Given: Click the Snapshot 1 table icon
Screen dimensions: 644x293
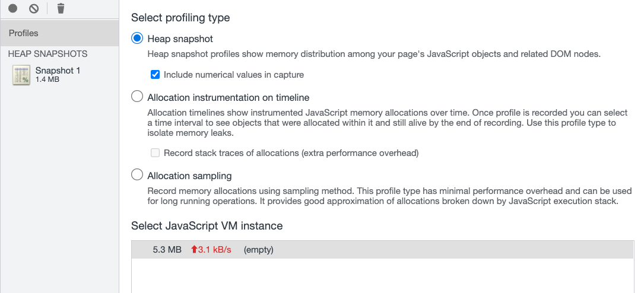Looking at the screenshot, I should 21,75.
